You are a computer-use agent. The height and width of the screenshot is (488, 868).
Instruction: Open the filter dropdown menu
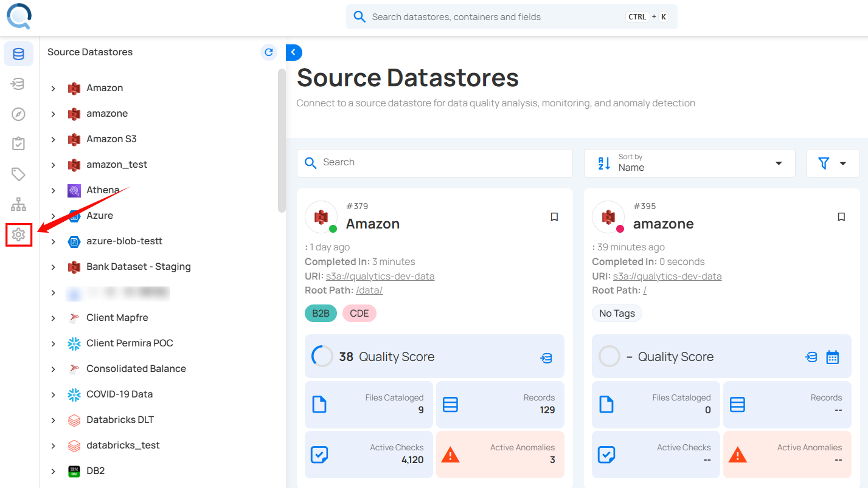[832, 163]
